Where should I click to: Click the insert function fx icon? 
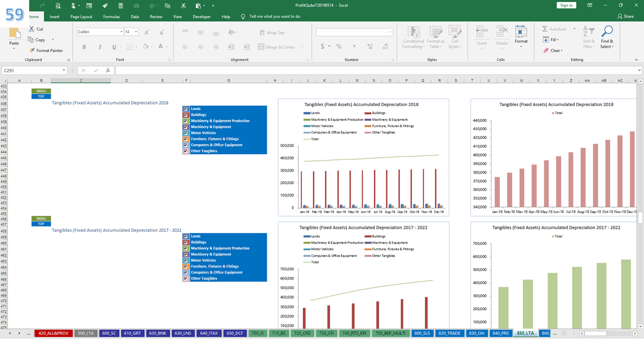[x=108, y=70]
